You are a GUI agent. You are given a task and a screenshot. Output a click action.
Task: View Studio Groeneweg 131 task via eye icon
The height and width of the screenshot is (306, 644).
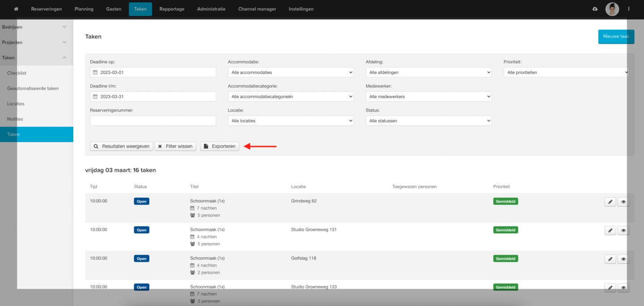click(x=623, y=231)
